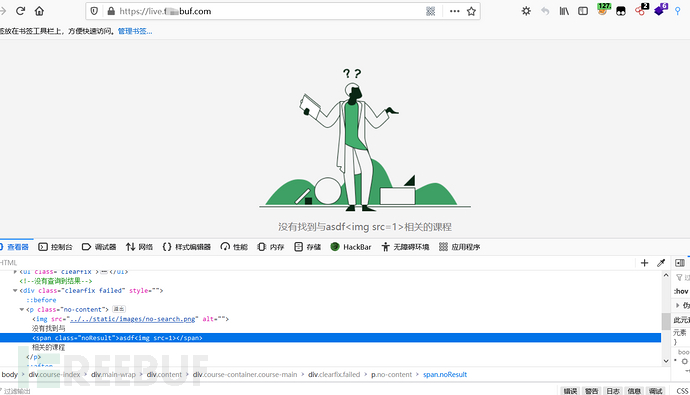Select div.content breadcrumb
The width and height of the screenshot is (690, 395).
(x=164, y=375)
